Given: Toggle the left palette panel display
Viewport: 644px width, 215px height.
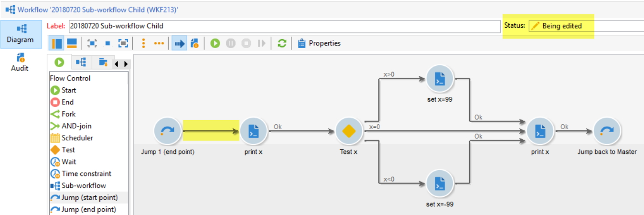Looking at the screenshot, I should [57, 43].
